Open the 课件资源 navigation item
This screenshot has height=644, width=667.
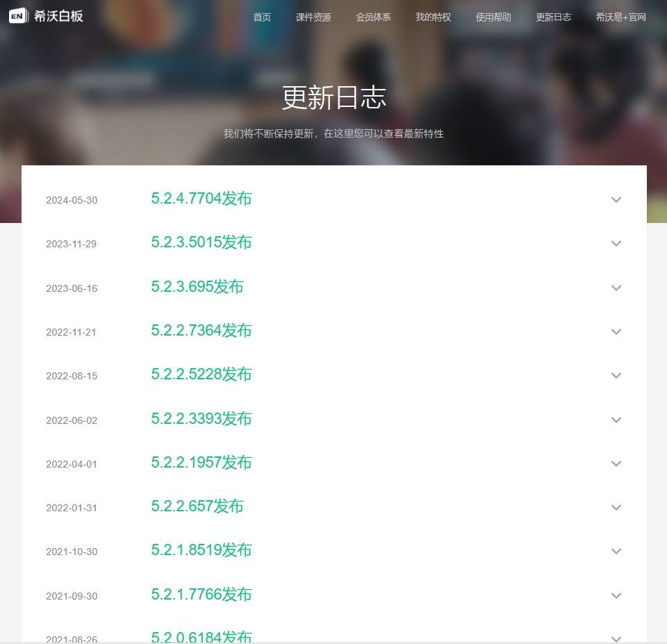[313, 17]
